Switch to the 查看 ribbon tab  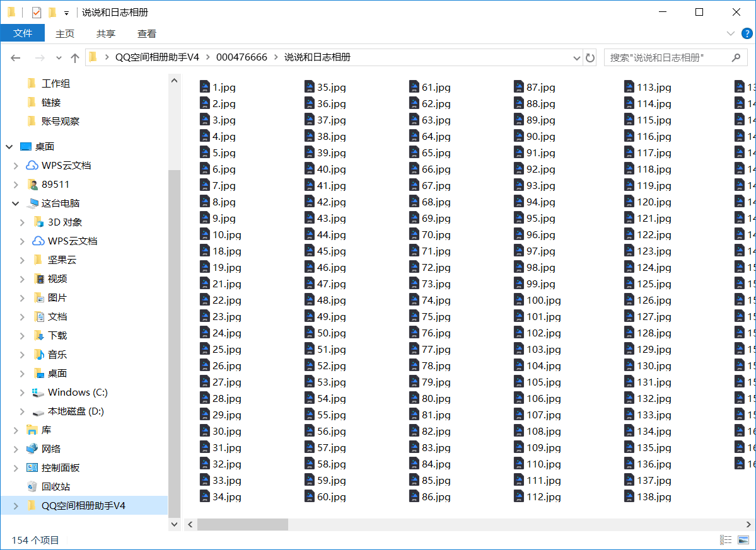coord(147,34)
